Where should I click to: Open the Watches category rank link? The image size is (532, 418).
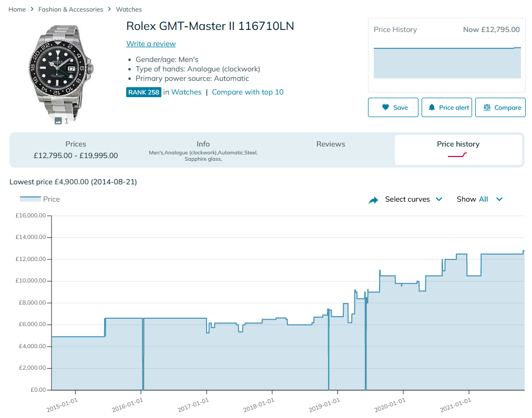[x=186, y=92]
